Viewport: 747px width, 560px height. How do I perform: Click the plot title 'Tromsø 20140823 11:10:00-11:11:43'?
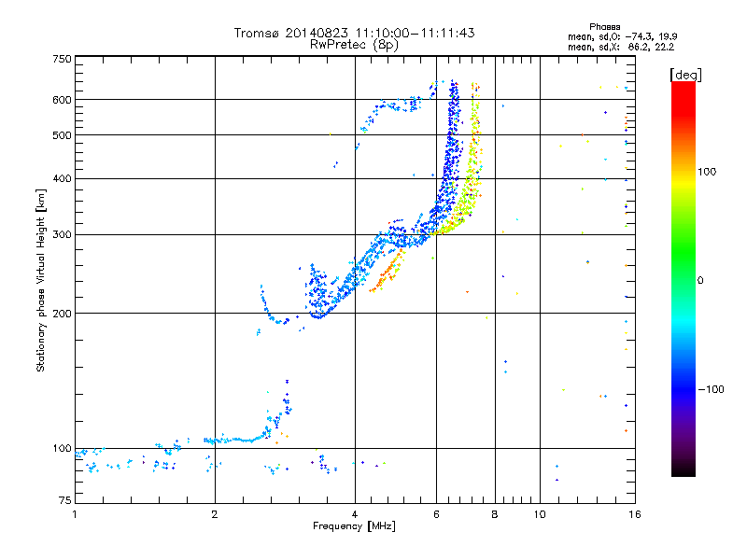[x=354, y=34]
